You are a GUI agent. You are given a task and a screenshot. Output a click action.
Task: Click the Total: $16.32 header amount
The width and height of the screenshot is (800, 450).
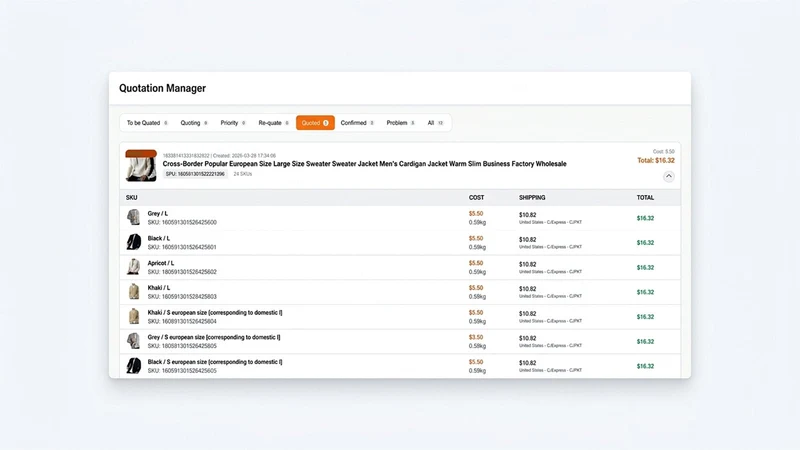[x=656, y=160]
